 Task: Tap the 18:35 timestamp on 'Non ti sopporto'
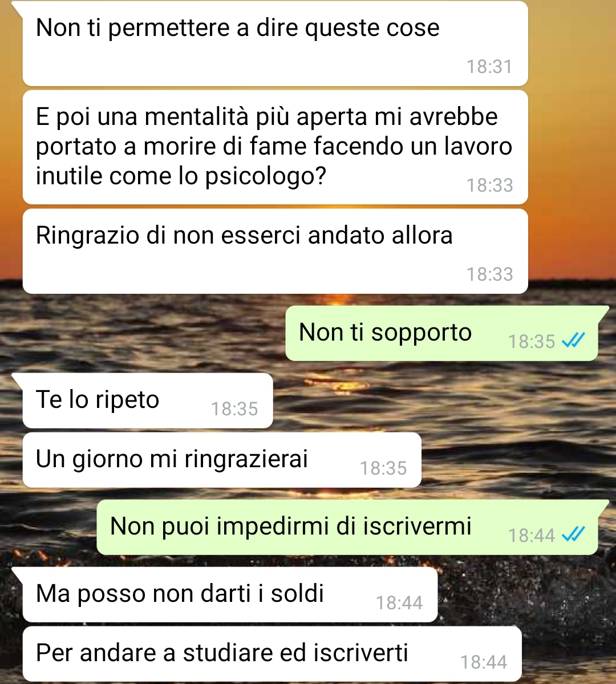click(x=532, y=342)
